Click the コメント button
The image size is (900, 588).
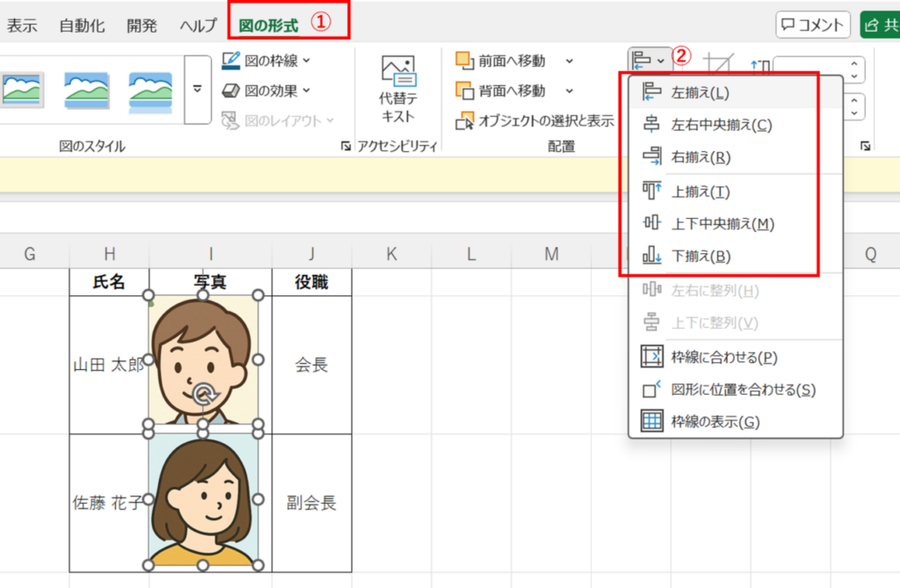click(812, 24)
